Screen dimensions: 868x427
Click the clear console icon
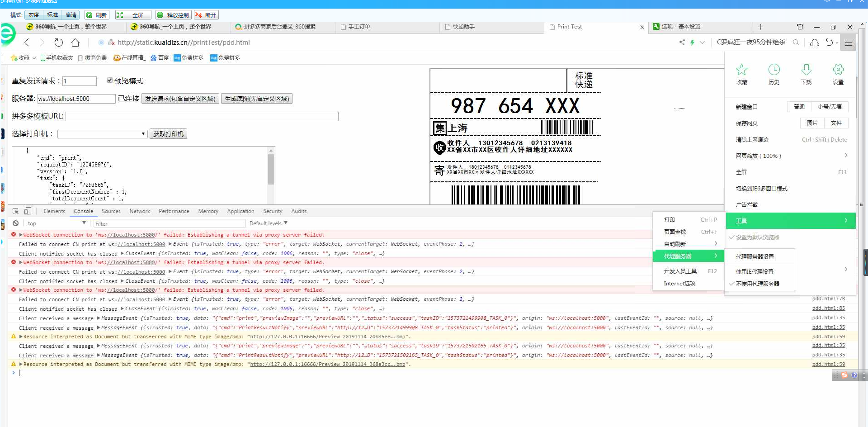(15, 223)
